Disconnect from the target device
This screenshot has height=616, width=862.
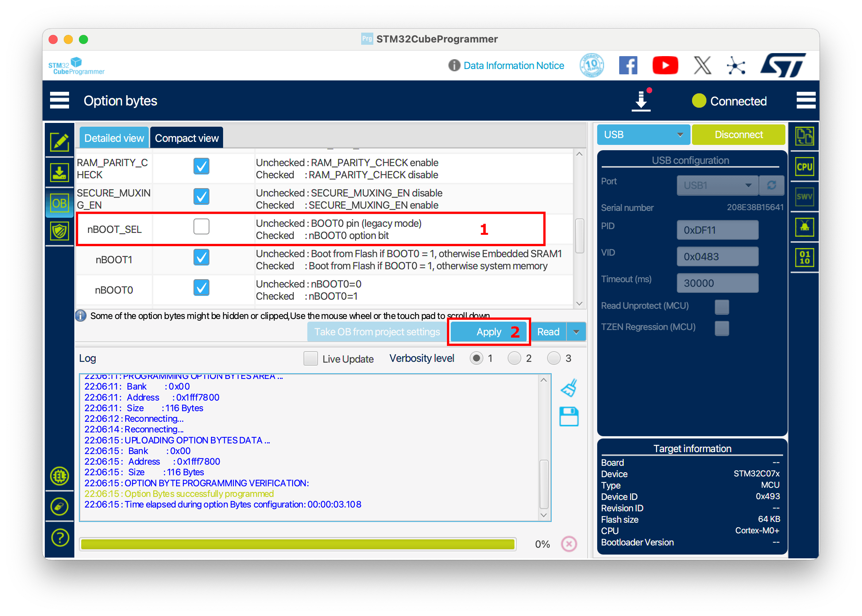click(738, 134)
